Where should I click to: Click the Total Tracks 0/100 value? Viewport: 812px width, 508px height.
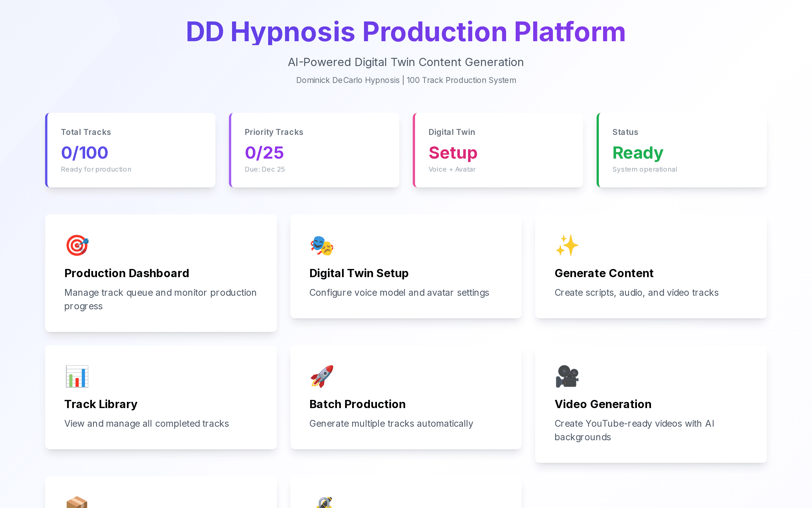pyautogui.click(x=85, y=153)
